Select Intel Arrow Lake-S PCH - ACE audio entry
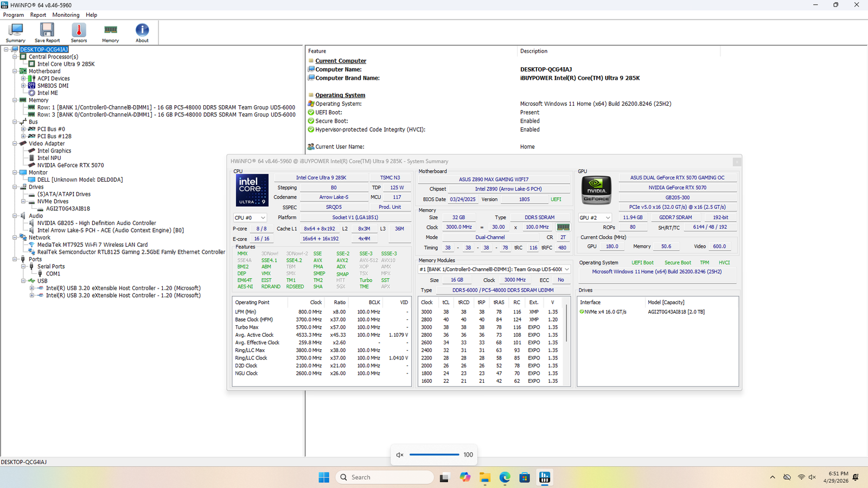The image size is (868, 488). coord(111,230)
